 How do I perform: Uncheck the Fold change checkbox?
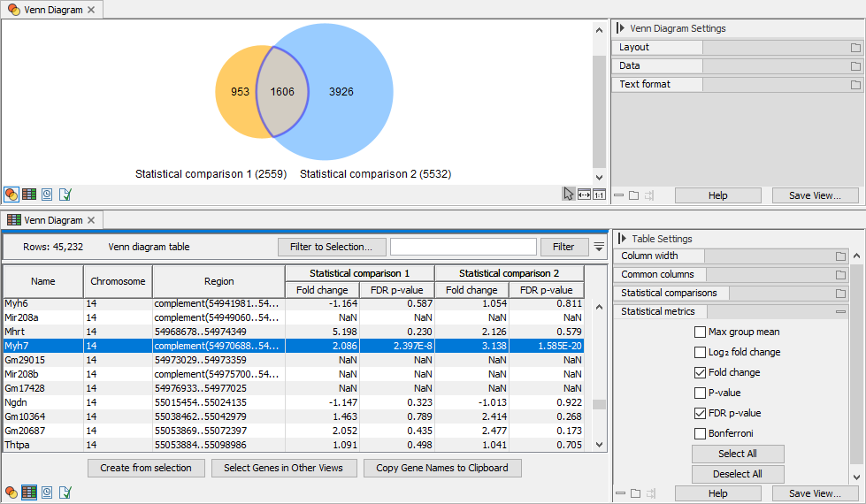[701, 373]
